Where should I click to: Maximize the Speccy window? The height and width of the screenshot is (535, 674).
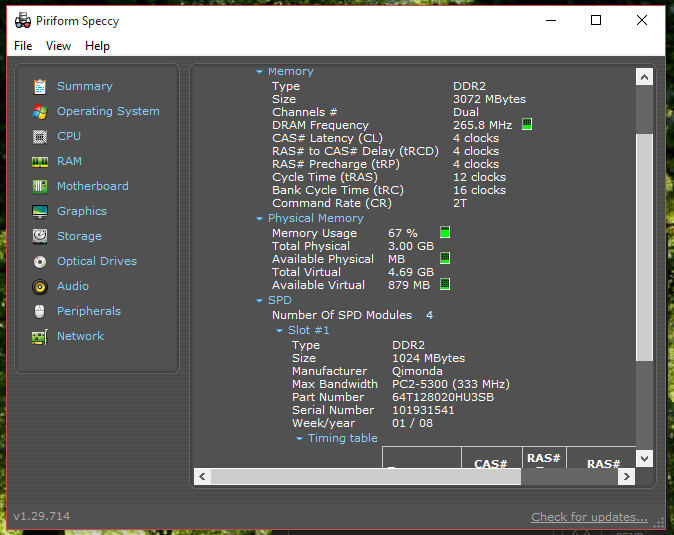596,20
